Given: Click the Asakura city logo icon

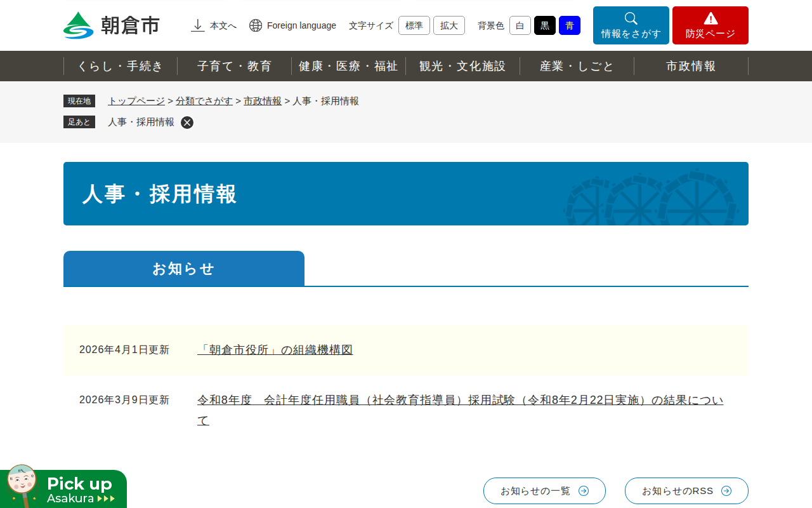Looking at the screenshot, I should tap(78, 25).
